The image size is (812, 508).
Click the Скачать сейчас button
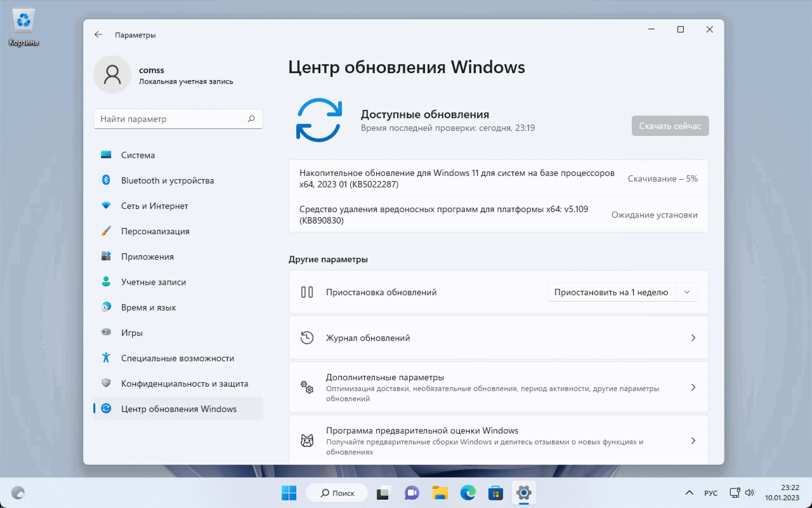[670, 126]
